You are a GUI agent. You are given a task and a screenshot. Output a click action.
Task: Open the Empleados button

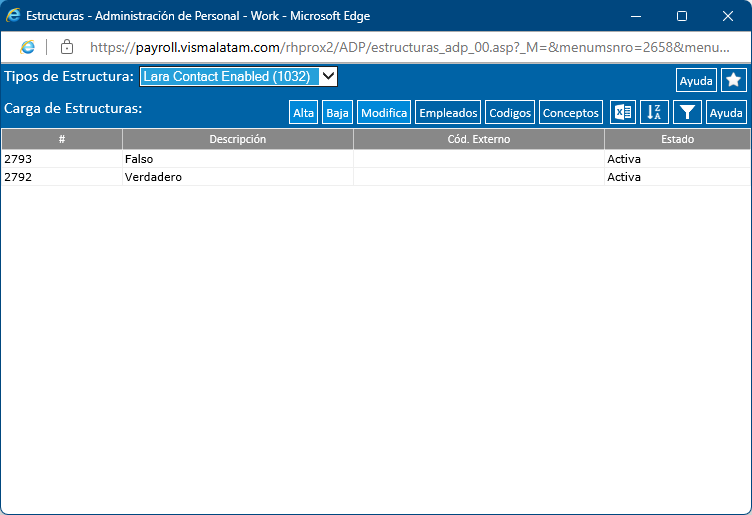[448, 112]
